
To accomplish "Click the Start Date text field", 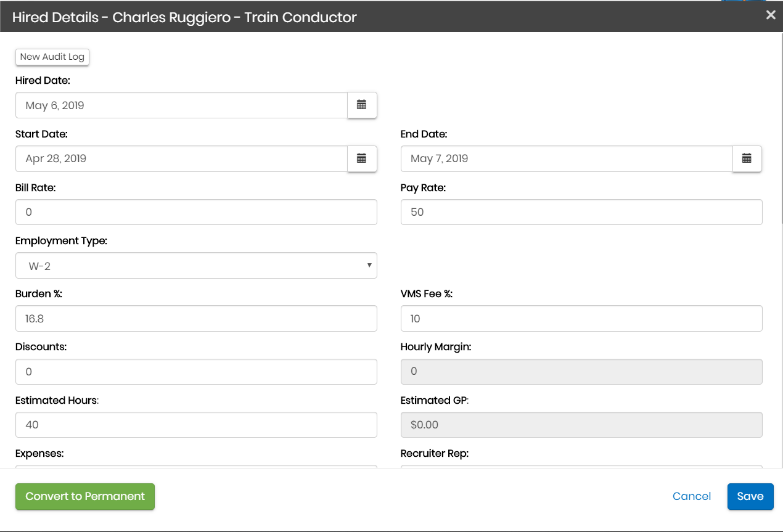I will click(x=181, y=159).
